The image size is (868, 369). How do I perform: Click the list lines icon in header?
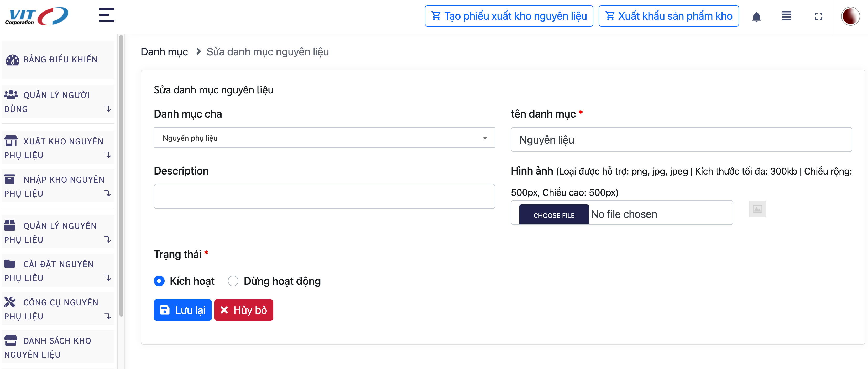[x=786, y=16]
